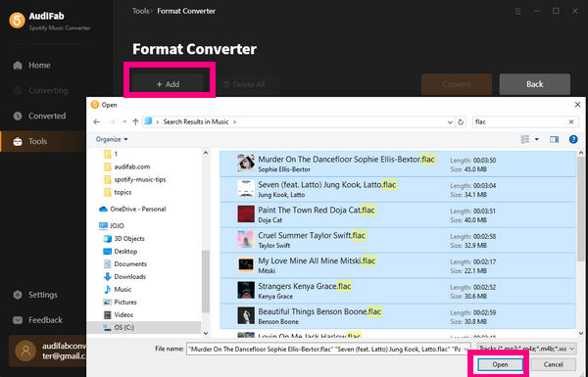Click the Open dialog back arrow

(x=97, y=121)
